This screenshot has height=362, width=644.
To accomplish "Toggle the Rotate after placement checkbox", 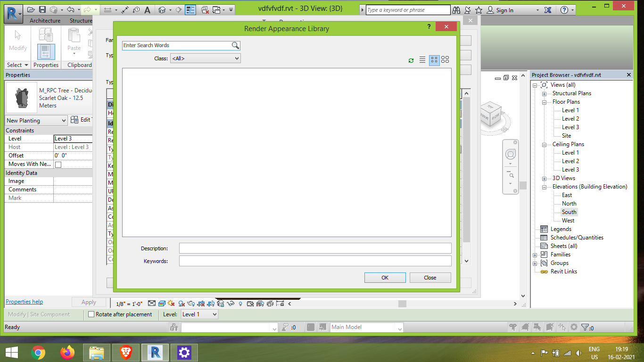I will [x=91, y=314].
